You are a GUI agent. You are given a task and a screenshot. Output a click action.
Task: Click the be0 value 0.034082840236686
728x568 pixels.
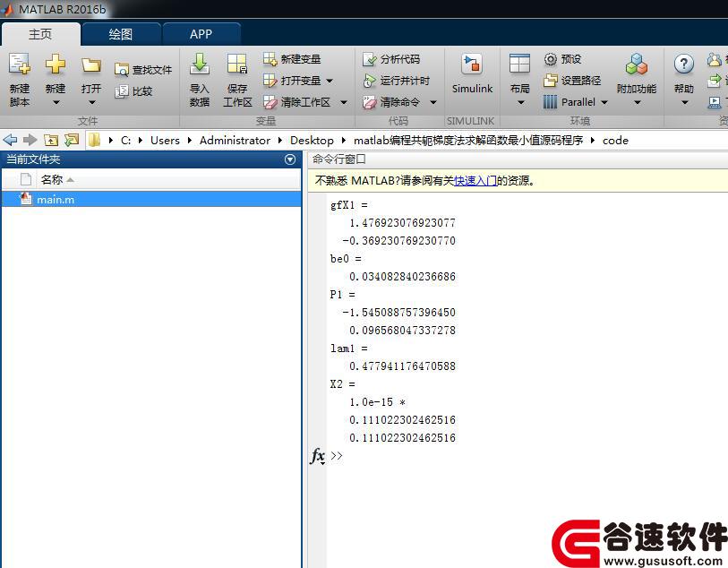tap(402, 276)
